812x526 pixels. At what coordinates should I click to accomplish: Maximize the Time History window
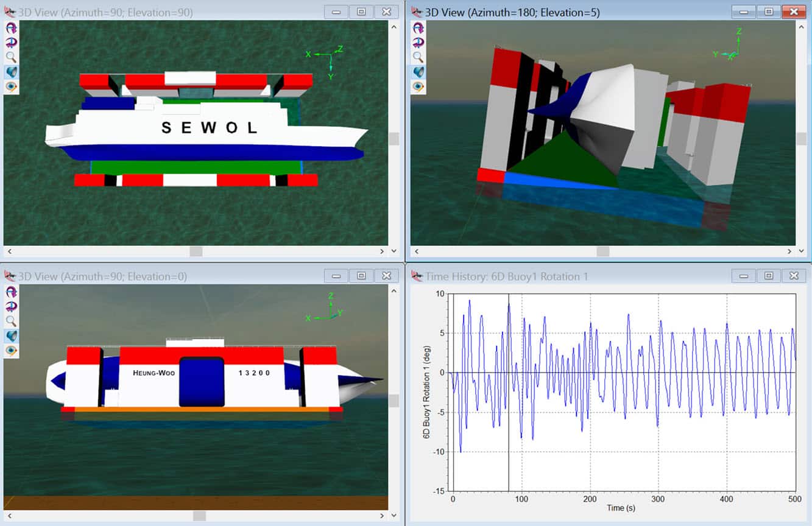[769, 276]
